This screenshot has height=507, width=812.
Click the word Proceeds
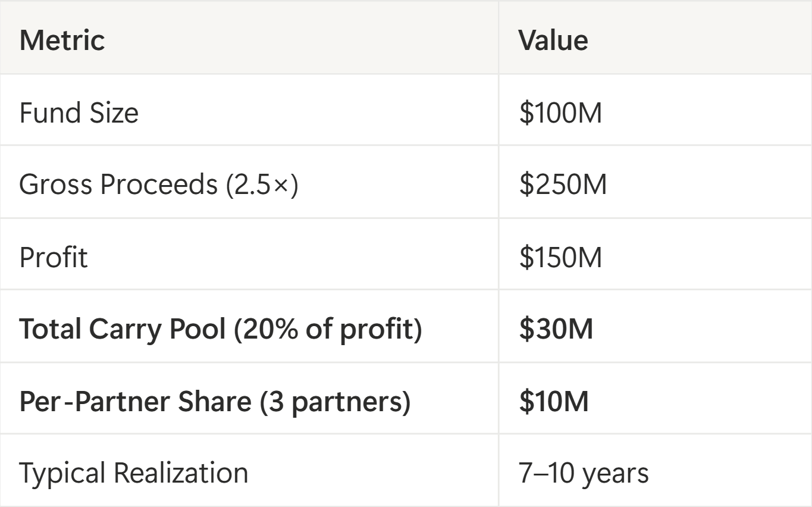point(159,185)
